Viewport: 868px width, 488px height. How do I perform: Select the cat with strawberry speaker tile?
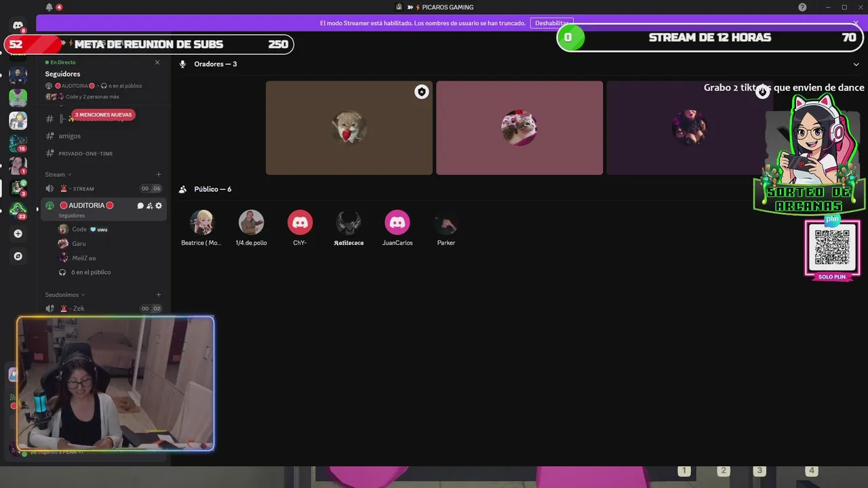point(349,128)
